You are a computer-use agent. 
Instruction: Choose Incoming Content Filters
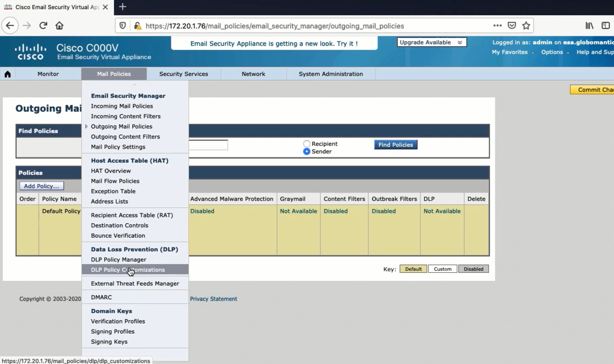(x=126, y=116)
